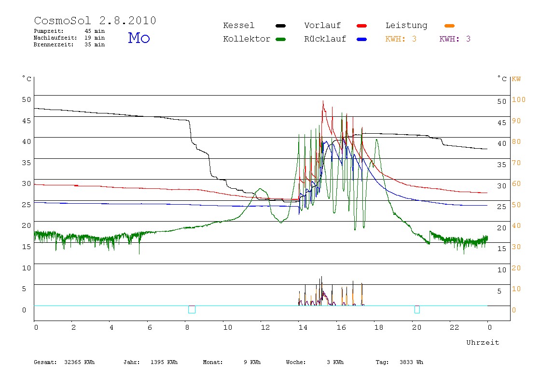
Task: Click the left axis temperature label '45'
Action: (x=27, y=121)
